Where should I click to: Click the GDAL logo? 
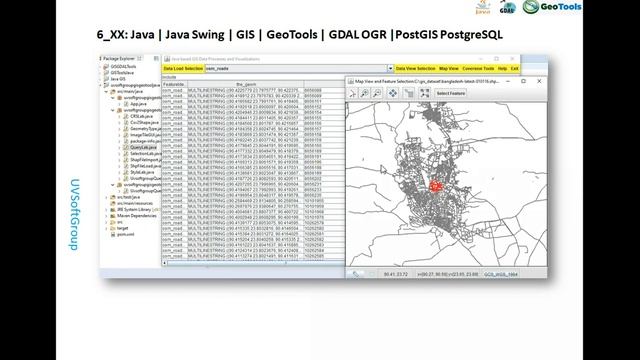(507, 7)
